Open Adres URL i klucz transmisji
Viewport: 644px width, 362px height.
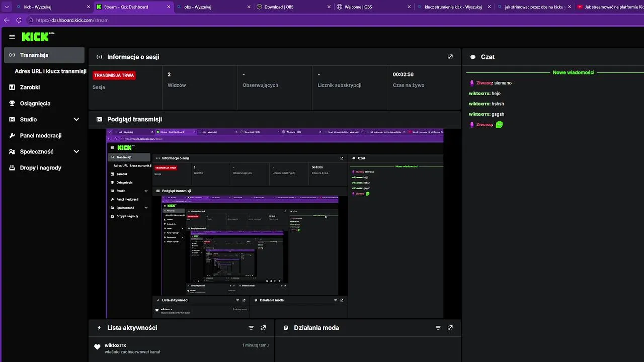50,71
